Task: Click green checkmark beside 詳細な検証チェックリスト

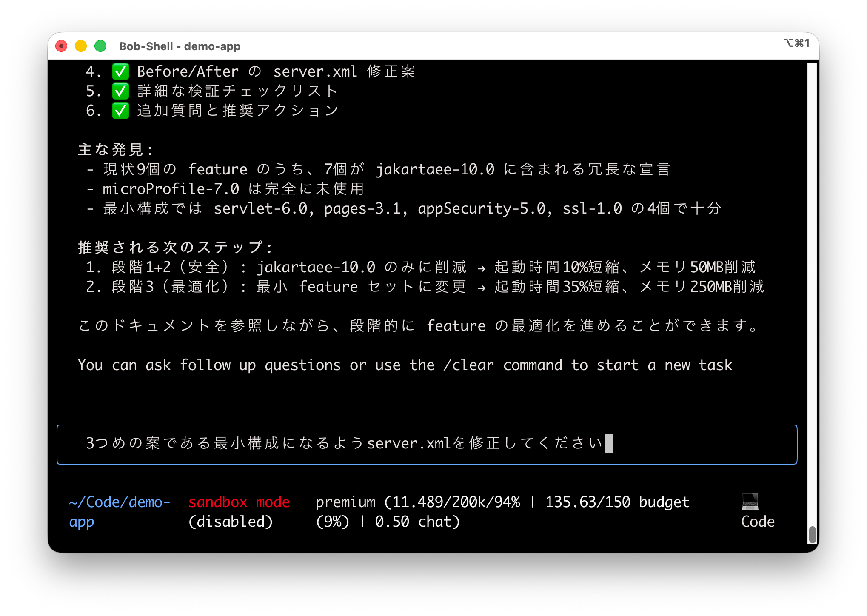Action: [120, 91]
